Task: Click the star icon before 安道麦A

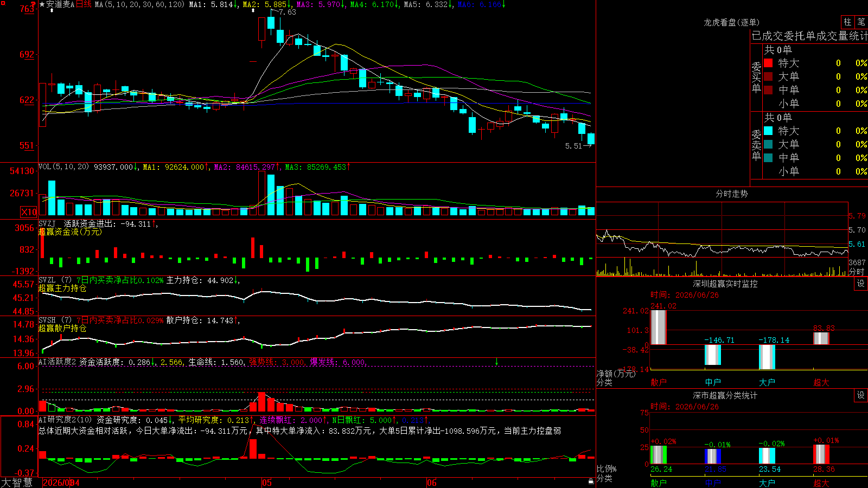Action: pyautogui.click(x=42, y=4)
